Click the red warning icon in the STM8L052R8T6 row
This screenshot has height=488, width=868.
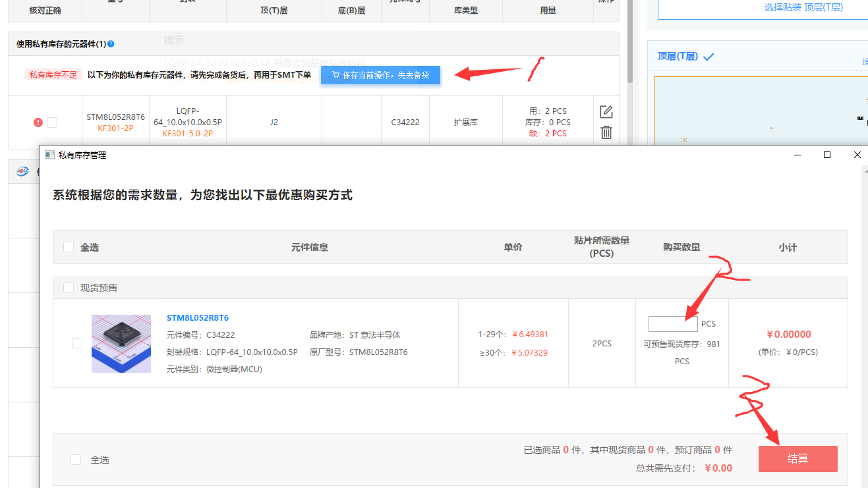point(38,122)
